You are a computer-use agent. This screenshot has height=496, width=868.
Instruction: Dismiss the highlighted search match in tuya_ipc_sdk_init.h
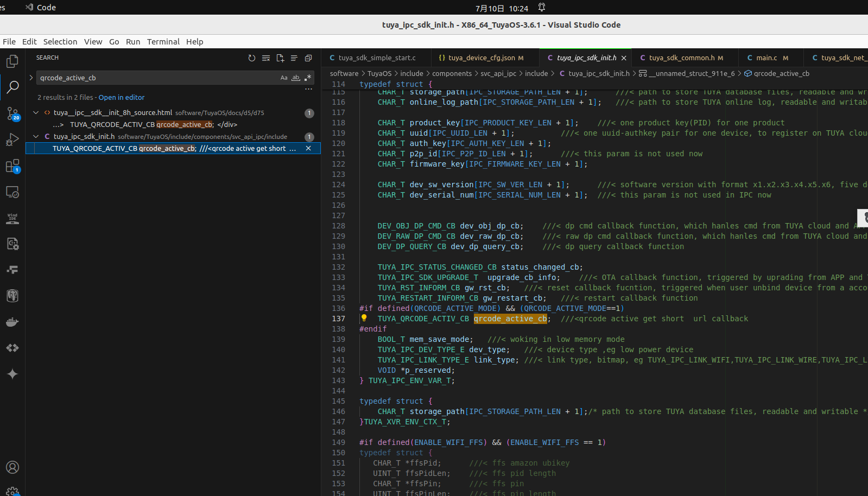coord(308,148)
